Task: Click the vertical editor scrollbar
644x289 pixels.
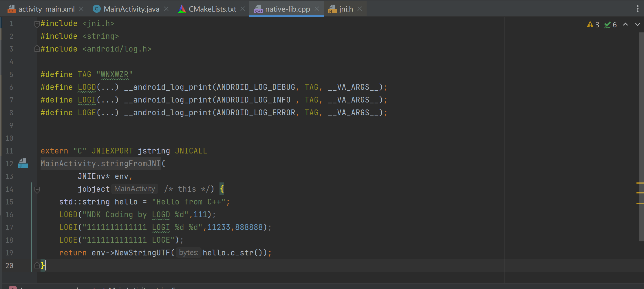Action: (x=641, y=136)
